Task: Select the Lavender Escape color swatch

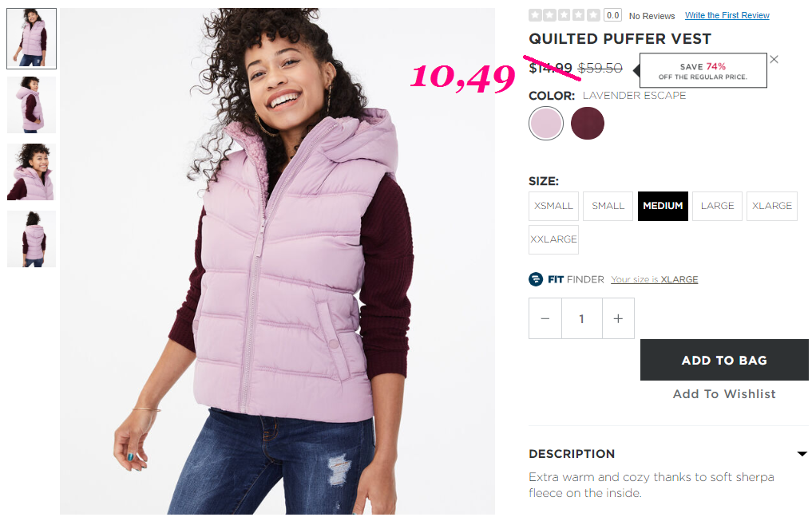Action: 546,123
